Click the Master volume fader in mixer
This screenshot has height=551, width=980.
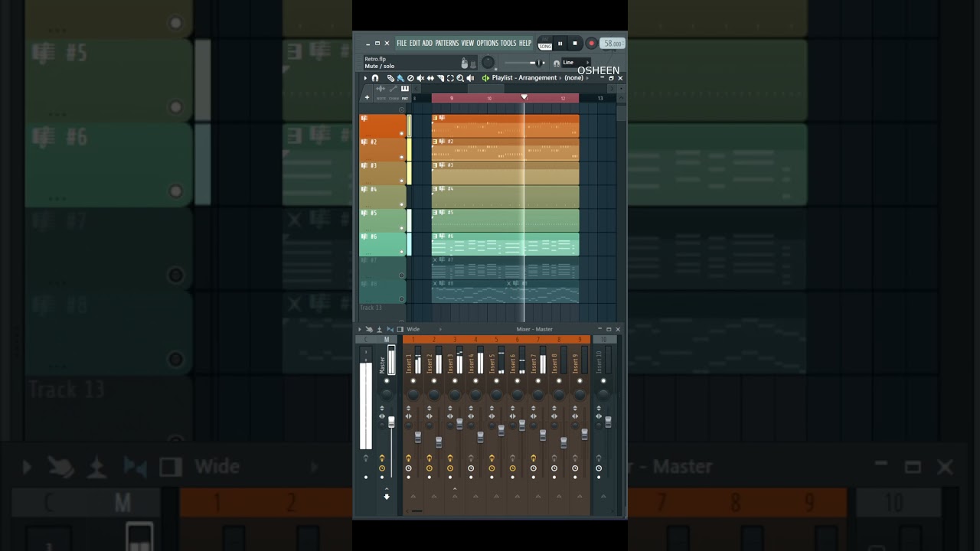click(x=391, y=422)
